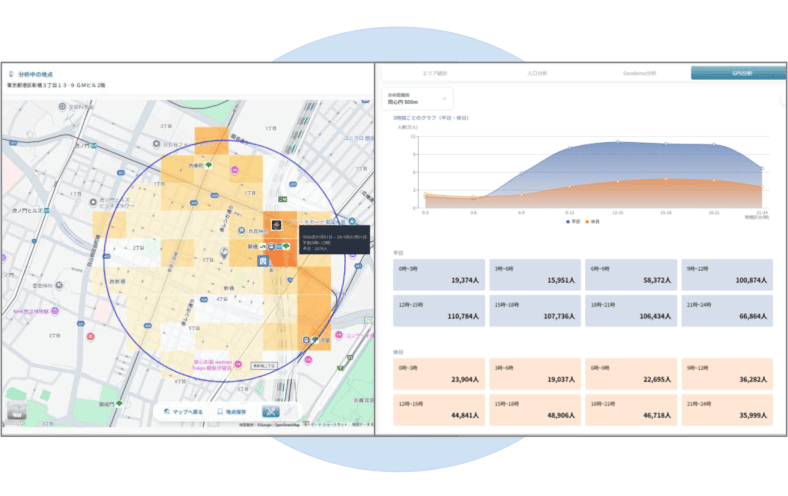Click the 休日 card showing 22,695人
Screen dimensions: 788x496
[631, 374]
